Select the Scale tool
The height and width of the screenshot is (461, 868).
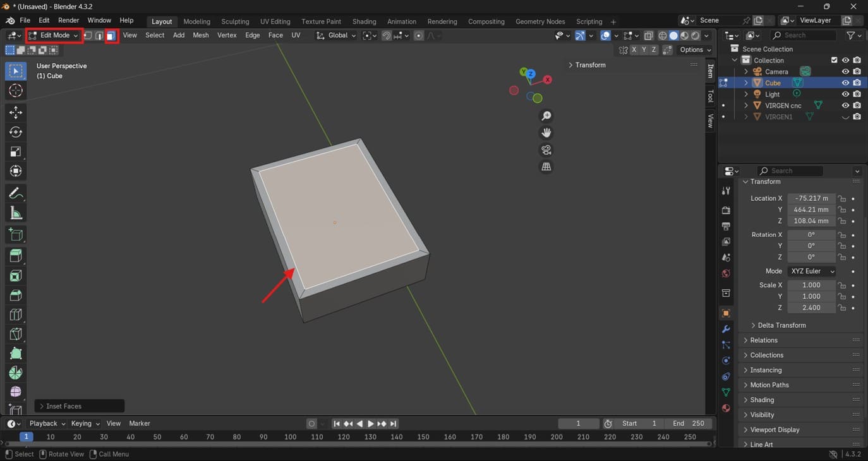pyautogui.click(x=16, y=152)
